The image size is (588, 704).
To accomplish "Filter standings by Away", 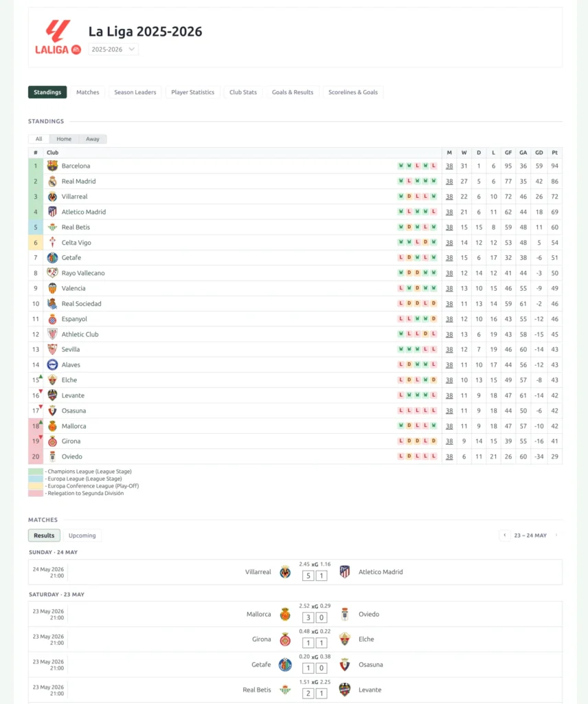I will click(93, 139).
